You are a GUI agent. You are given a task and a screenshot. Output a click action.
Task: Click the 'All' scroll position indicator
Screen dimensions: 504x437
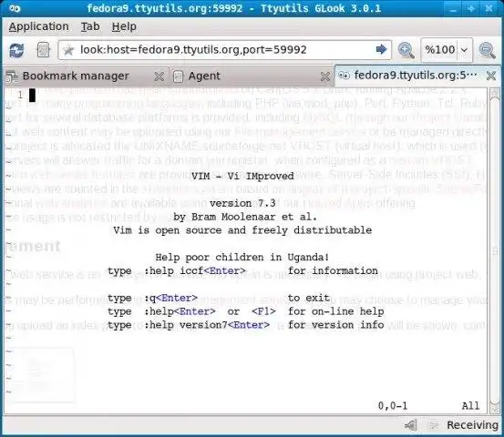(x=470, y=406)
